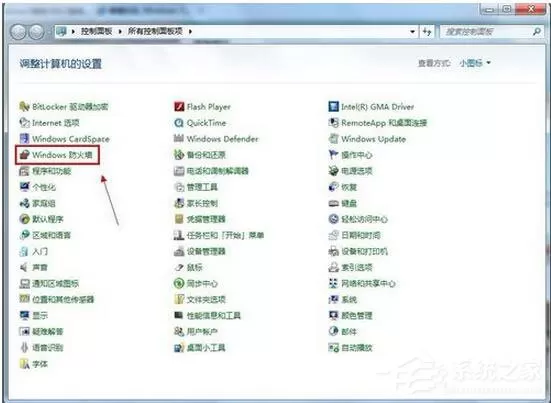Expand arrow after 控制面板 breadcrumb

coord(120,32)
